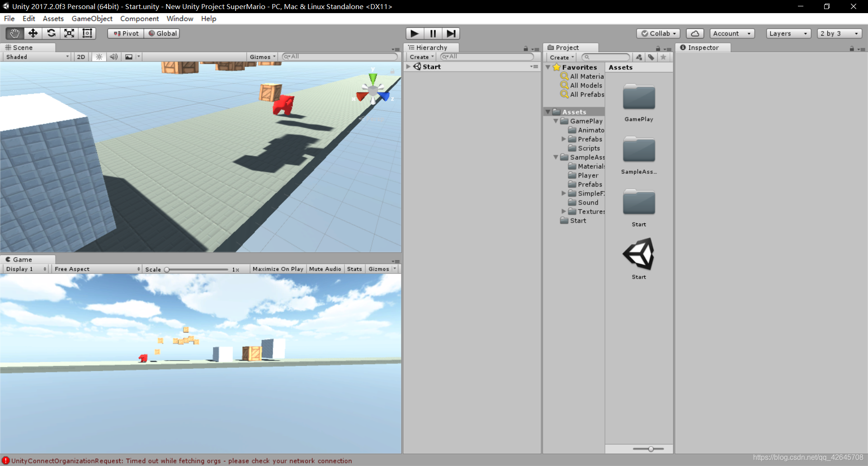Start Play mode

click(415, 33)
